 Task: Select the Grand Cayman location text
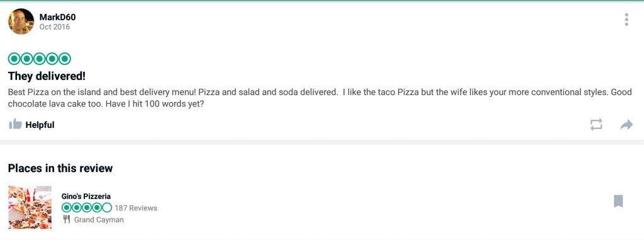coord(99,220)
